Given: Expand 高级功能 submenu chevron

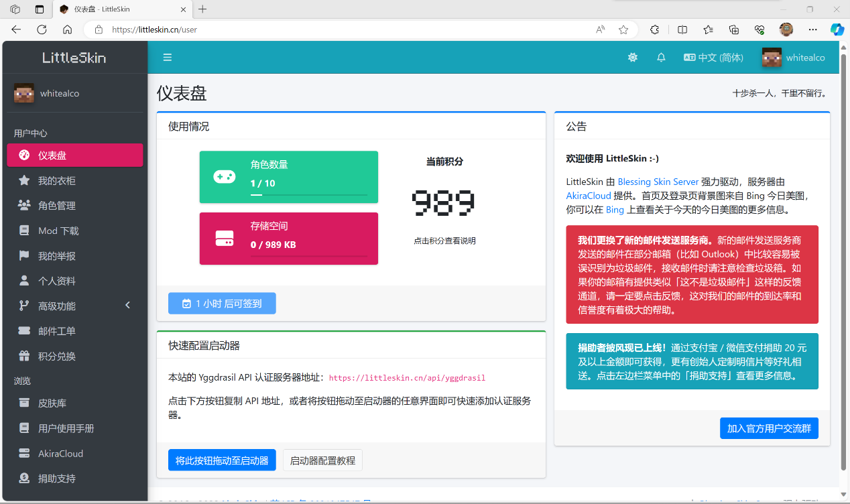Looking at the screenshot, I should [x=128, y=306].
